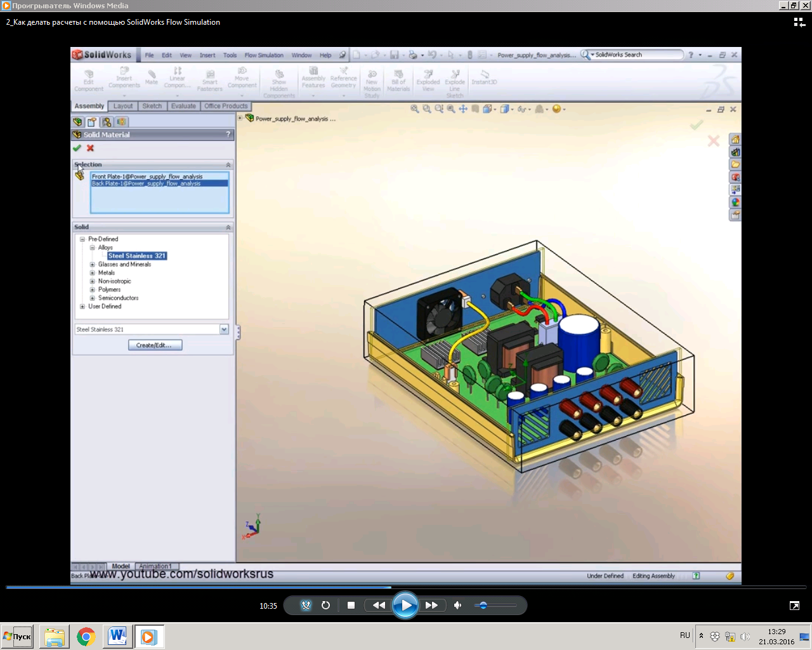
Task: Click the video seek progress bar
Action: (406, 587)
